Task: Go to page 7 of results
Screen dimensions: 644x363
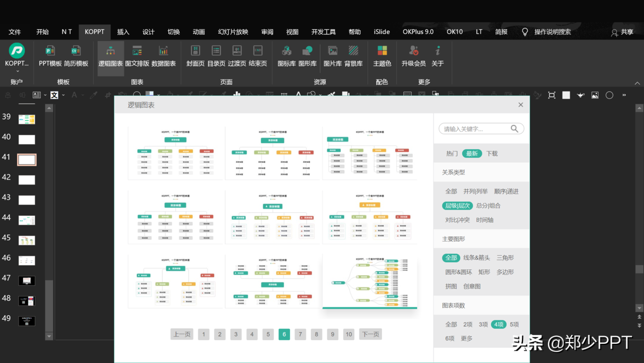Action: click(300, 334)
